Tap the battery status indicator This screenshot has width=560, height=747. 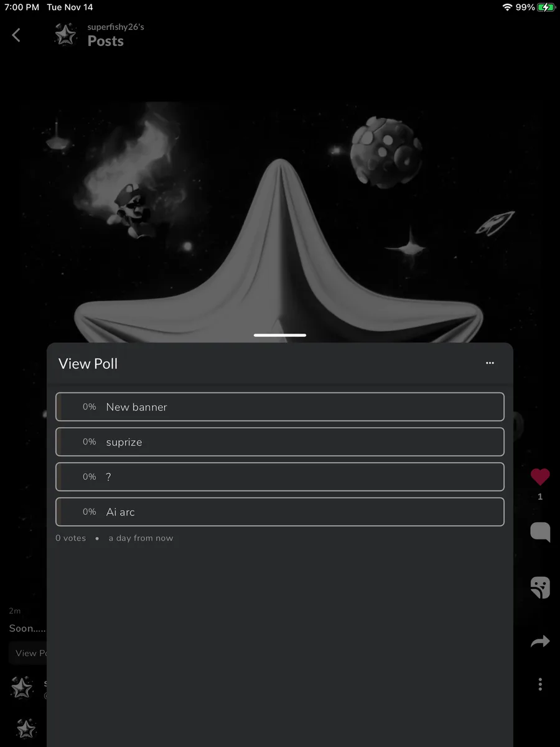(x=546, y=7)
